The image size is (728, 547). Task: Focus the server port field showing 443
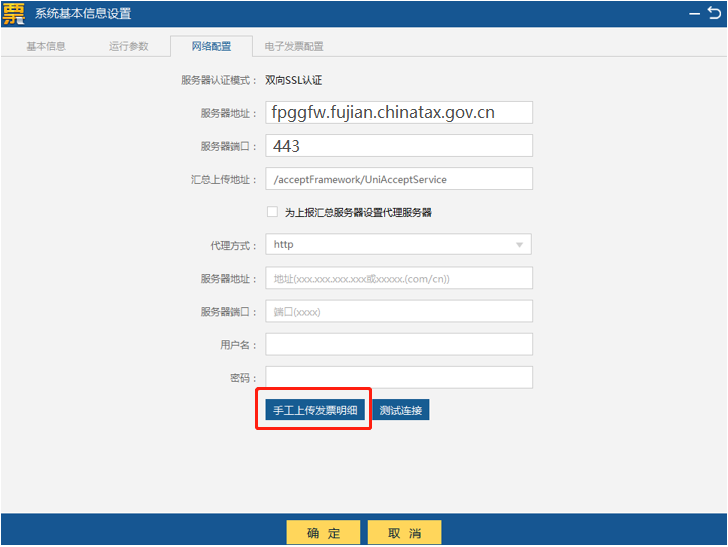(x=399, y=146)
